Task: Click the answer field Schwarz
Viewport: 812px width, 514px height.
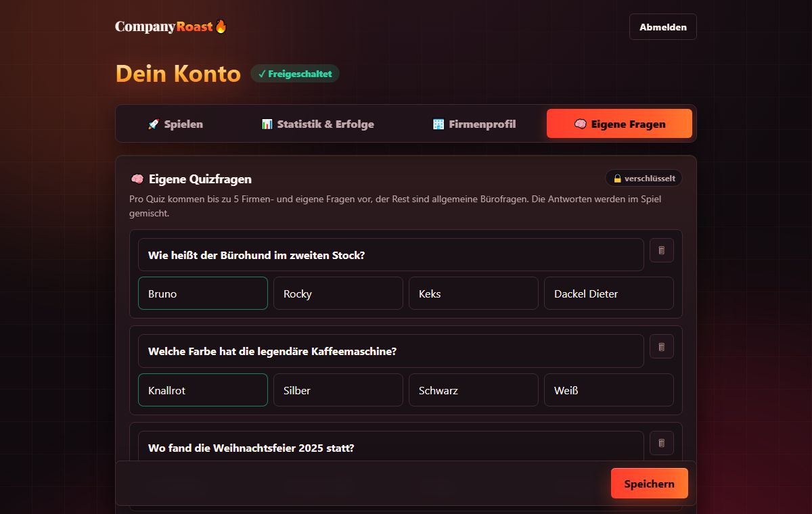Action: click(x=474, y=390)
